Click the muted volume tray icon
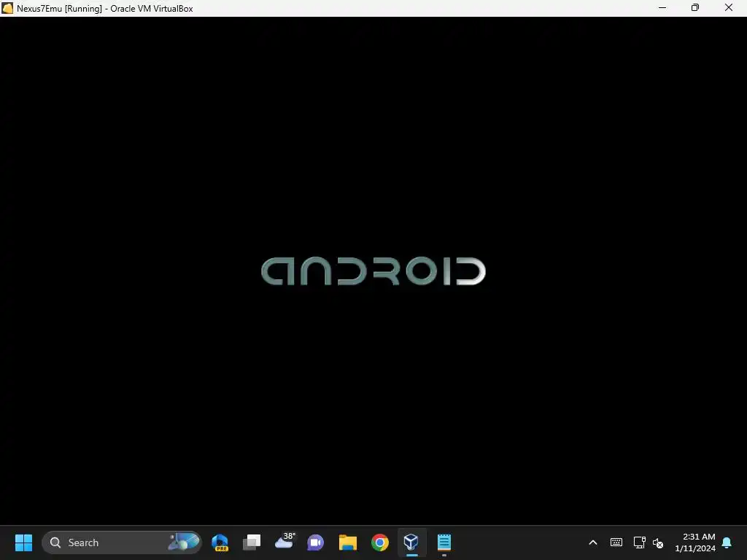 [659, 542]
